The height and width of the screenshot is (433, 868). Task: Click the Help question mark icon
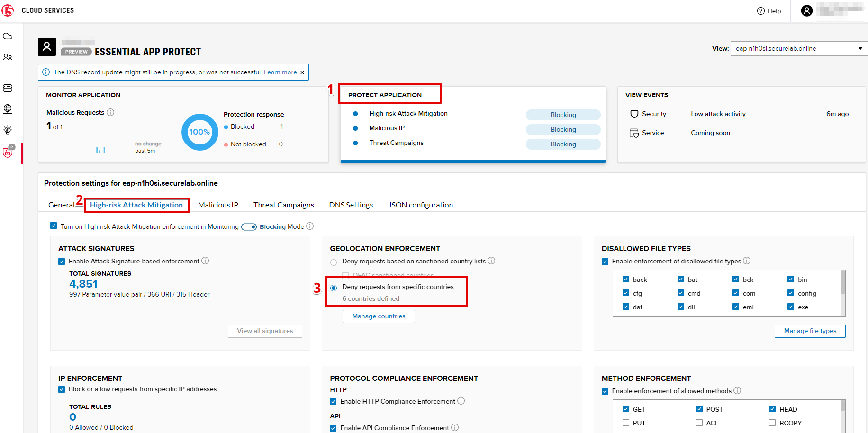click(761, 11)
